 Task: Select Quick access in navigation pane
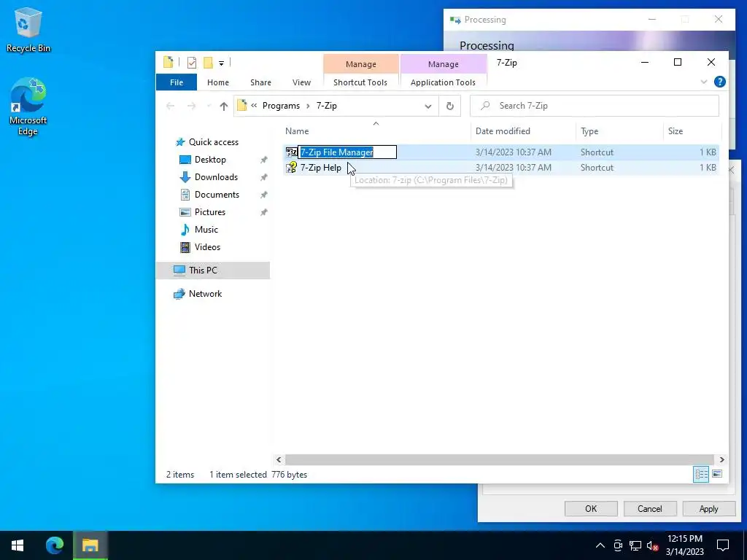tap(214, 142)
